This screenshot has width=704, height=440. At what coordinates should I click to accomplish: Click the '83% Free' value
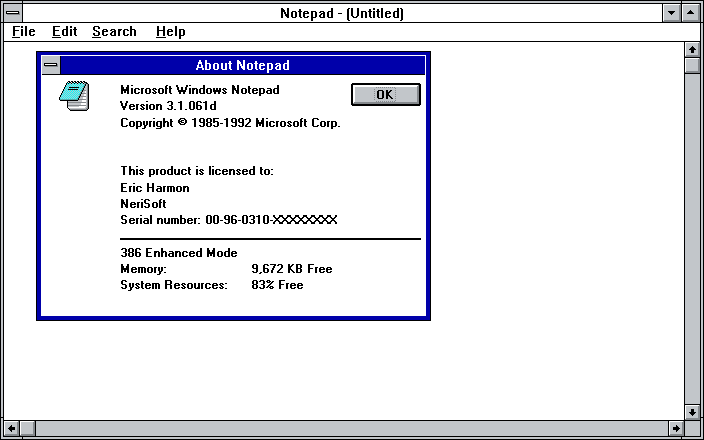pos(277,285)
